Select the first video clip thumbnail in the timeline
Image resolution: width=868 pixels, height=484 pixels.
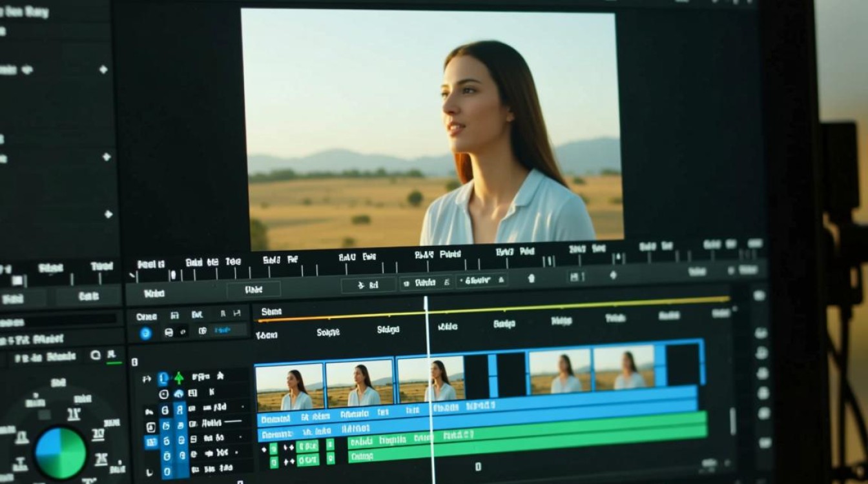[289, 387]
